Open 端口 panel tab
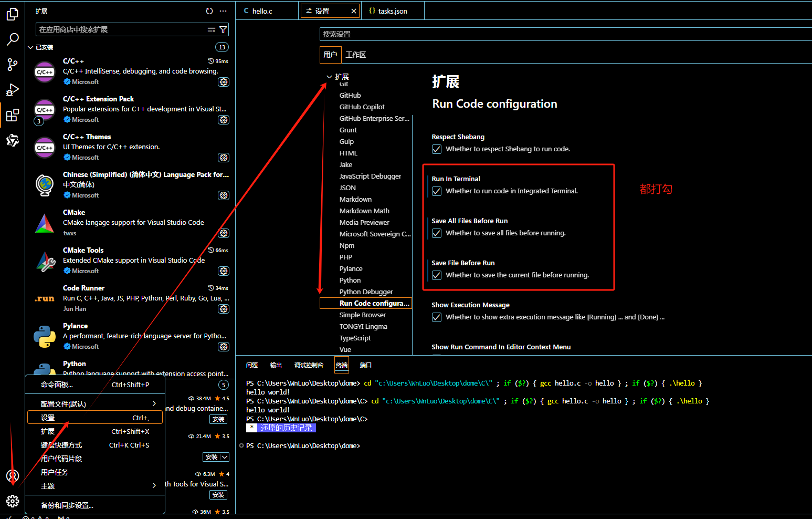Viewport: 812px width, 519px height. (x=366, y=365)
